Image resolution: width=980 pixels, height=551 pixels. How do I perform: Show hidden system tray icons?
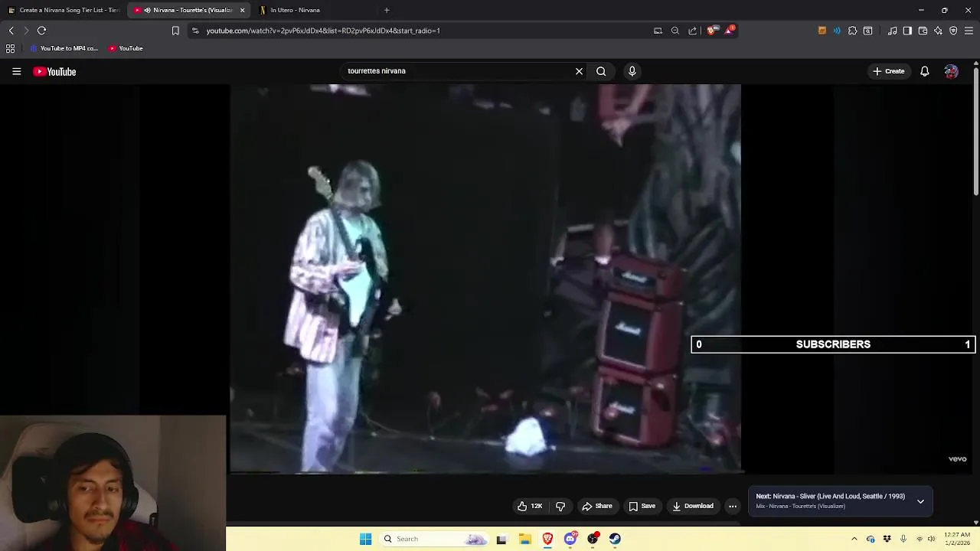pyautogui.click(x=854, y=539)
